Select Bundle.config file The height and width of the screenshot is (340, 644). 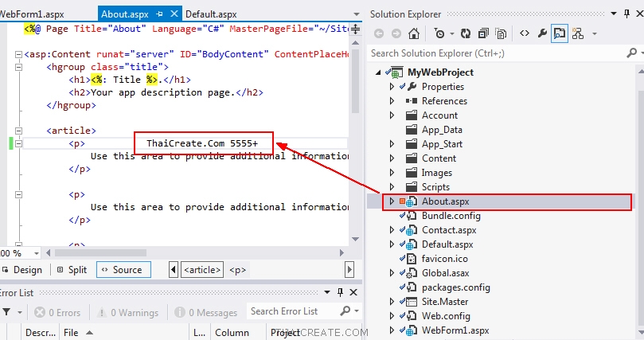tap(451, 216)
